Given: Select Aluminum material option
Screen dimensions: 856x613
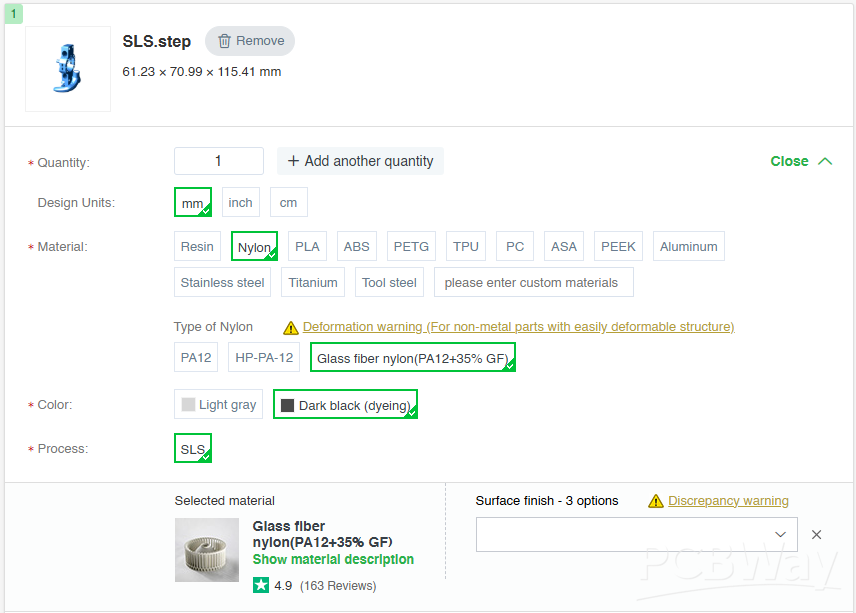Looking at the screenshot, I should [688, 246].
